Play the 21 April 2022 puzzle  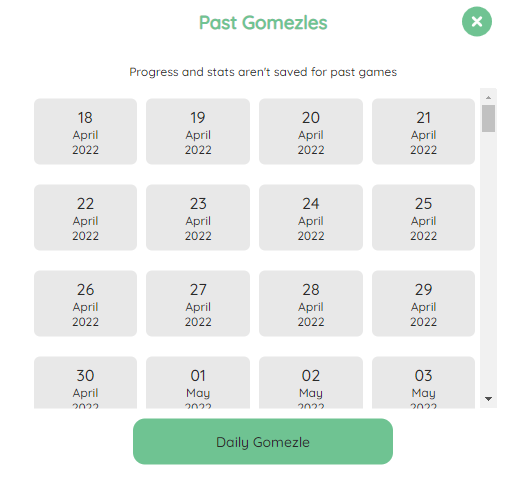coord(423,131)
